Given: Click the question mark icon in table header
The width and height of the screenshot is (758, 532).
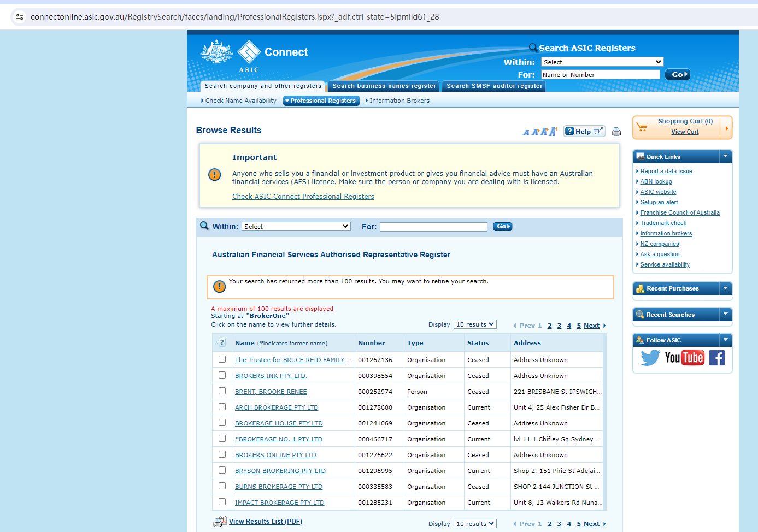Looking at the screenshot, I should tap(221, 342).
